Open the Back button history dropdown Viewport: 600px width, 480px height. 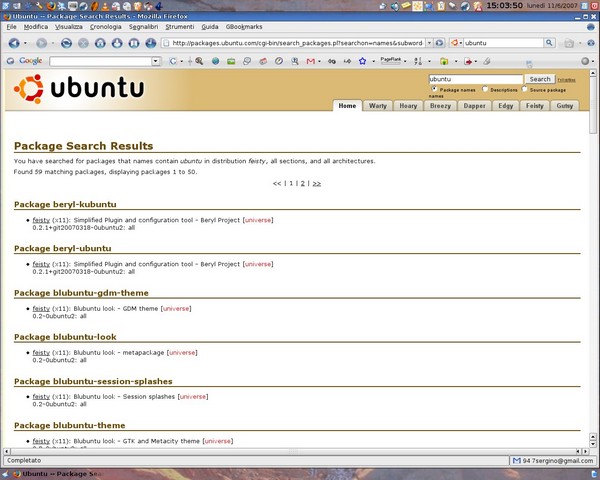pyautogui.click(x=25, y=43)
